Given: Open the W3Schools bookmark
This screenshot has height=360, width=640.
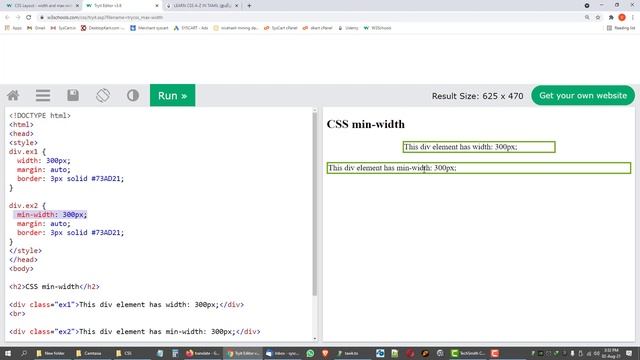Looking at the screenshot, I should 377,28.
